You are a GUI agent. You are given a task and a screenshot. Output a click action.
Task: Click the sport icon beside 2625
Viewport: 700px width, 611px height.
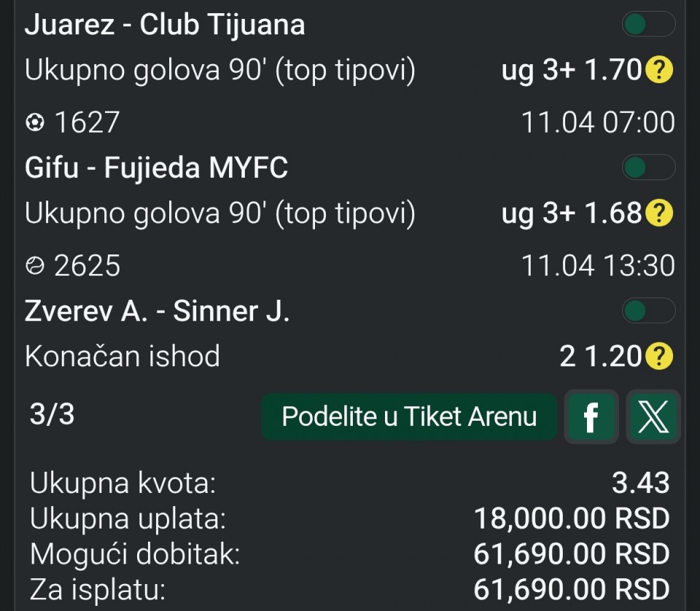[34, 266]
